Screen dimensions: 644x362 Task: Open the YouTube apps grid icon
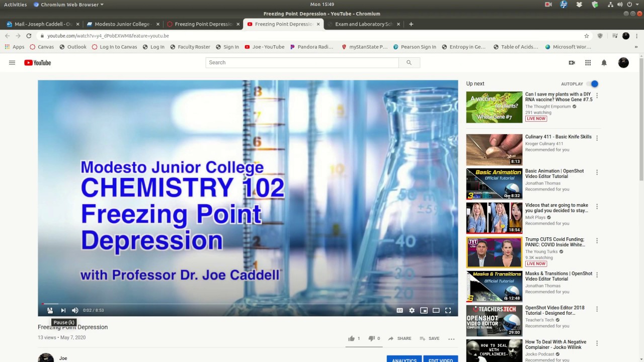pos(588,63)
